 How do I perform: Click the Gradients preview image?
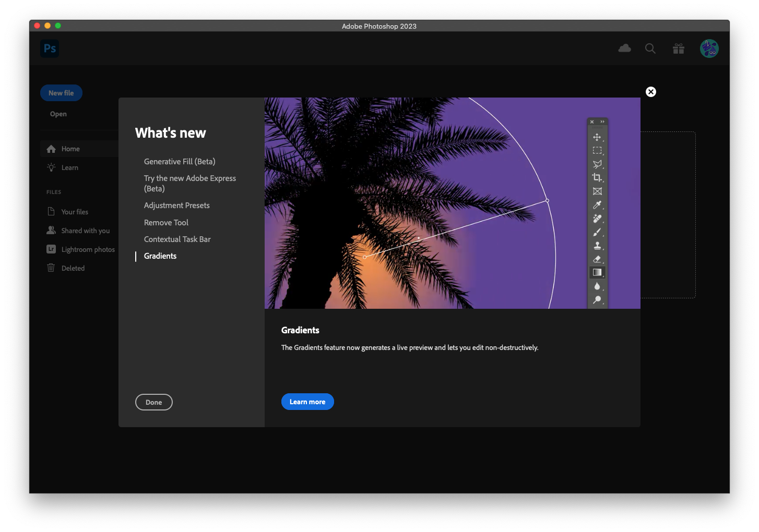point(453,203)
